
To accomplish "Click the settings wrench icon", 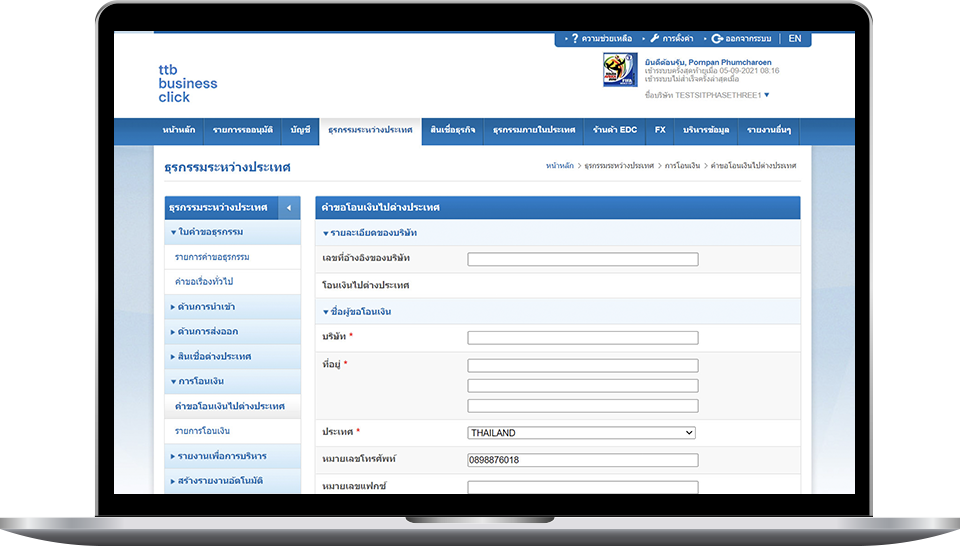I will (655, 39).
